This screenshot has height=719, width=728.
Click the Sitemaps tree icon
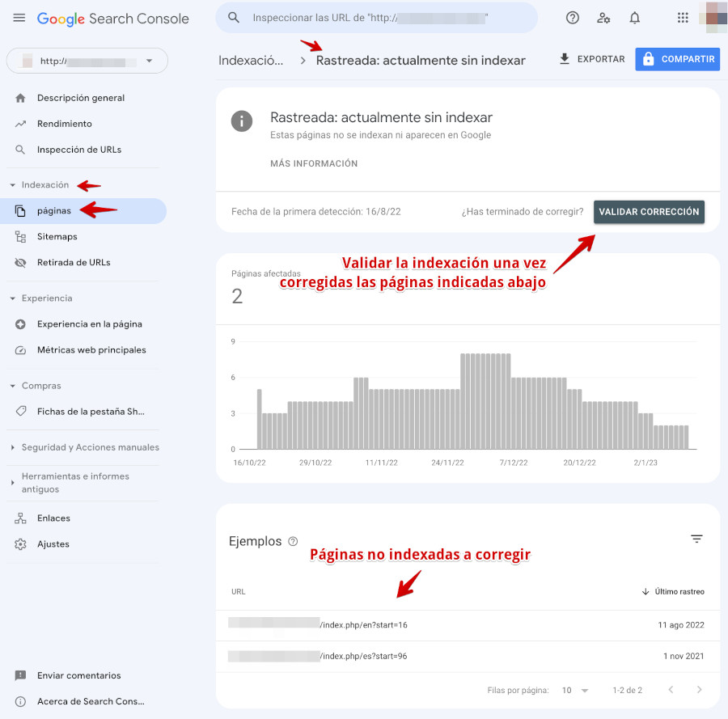point(20,237)
